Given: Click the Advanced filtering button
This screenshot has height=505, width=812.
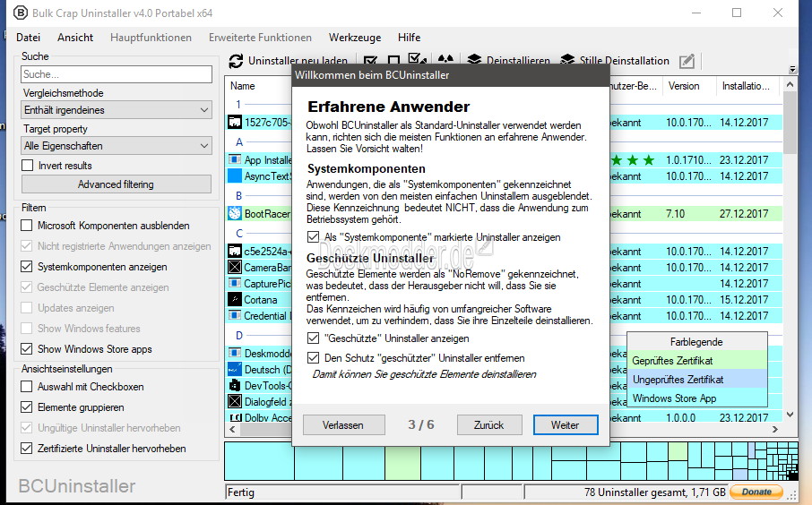Looking at the screenshot, I should 116,184.
